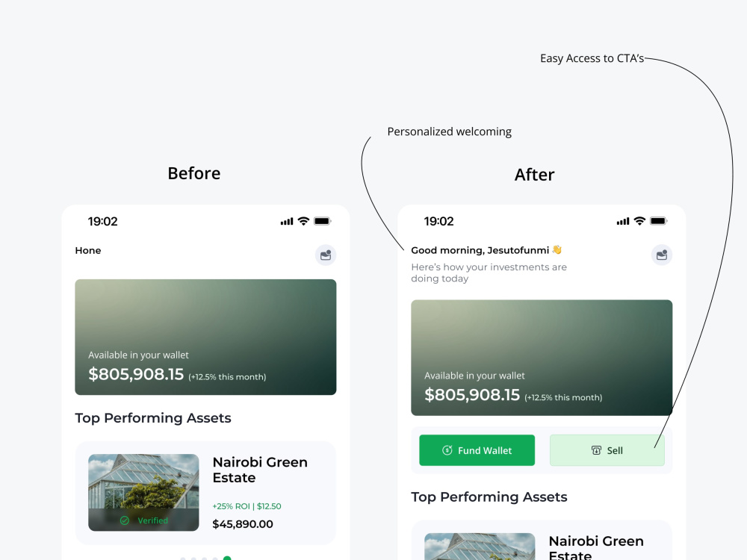Tap the signal bars icon in Before status bar
Image resolution: width=747 pixels, height=560 pixels.
[x=287, y=222]
